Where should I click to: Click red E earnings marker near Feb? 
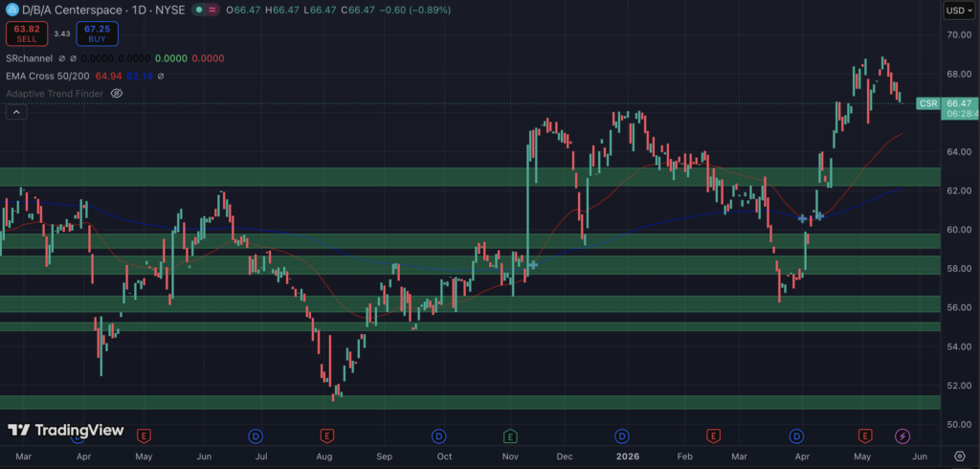click(x=713, y=435)
